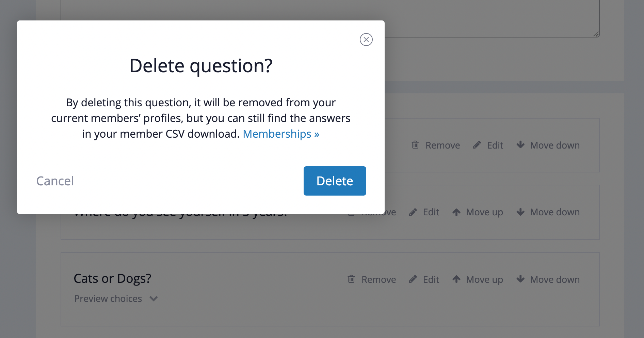Screen dimensions: 644x338
Task: Click the Cats or Dogs? question title
Action: [112, 279]
